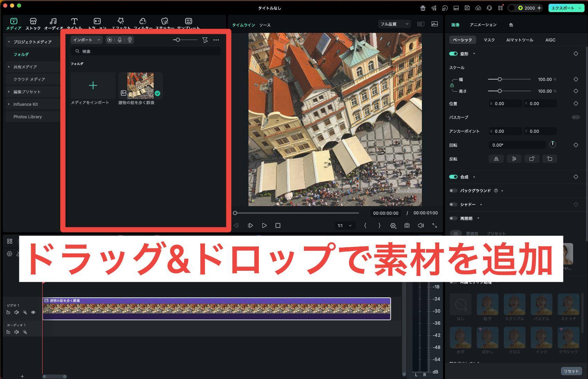Toggle the 合成 compositing switch
Screen dimensions: 588x379
[x=453, y=177]
